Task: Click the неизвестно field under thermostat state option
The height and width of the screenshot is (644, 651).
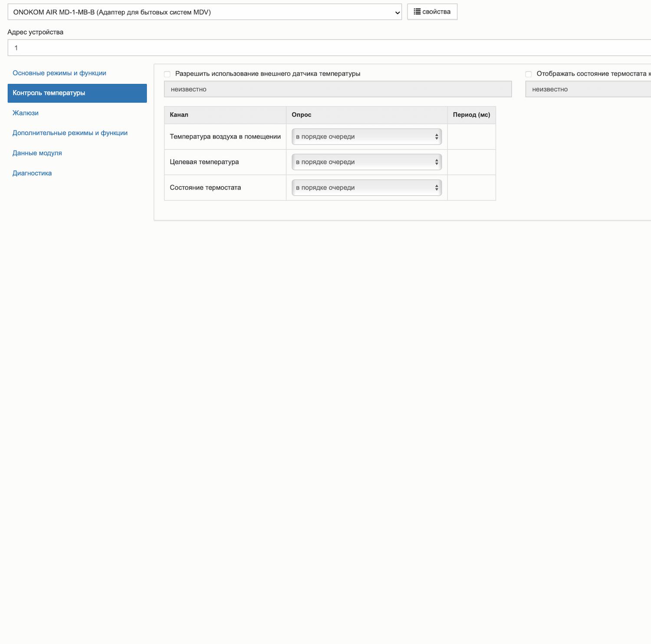Action: 588,89
